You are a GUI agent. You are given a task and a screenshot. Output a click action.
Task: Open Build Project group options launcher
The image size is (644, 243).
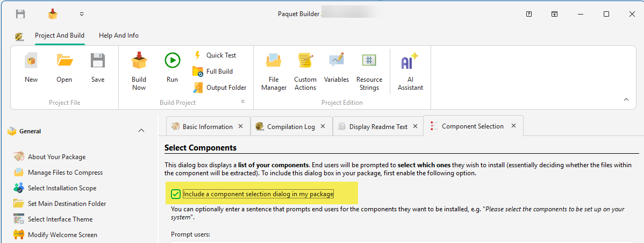(243, 102)
